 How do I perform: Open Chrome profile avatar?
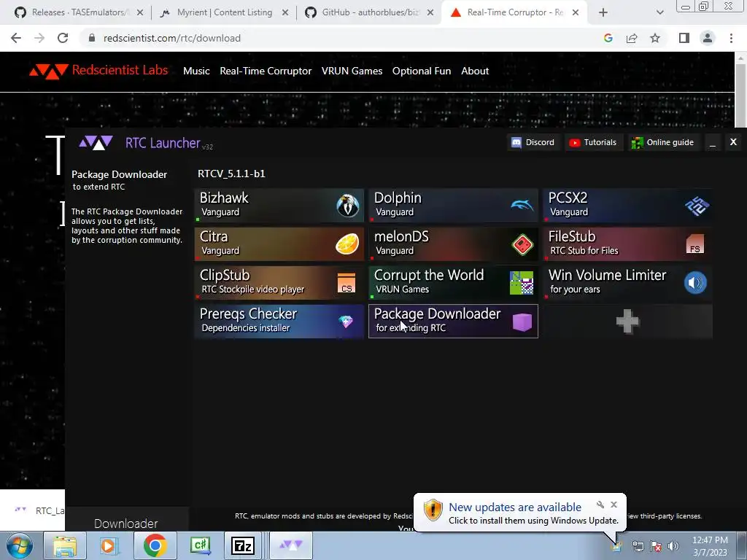(708, 38)
